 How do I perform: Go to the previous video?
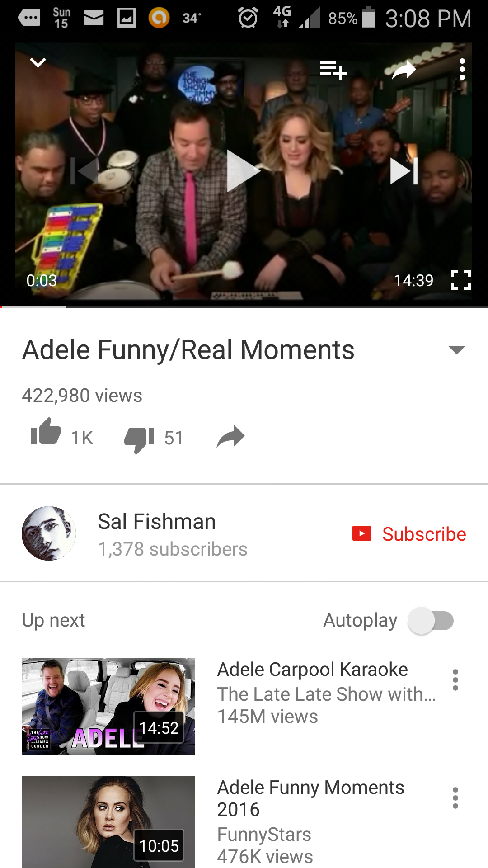[x=84, y=171]
